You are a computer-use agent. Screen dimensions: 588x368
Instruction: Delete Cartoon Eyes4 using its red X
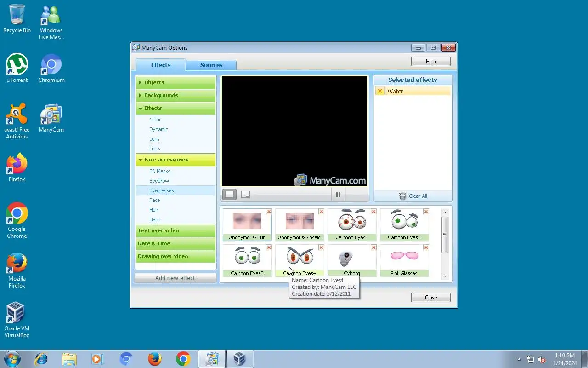[321, 247]
